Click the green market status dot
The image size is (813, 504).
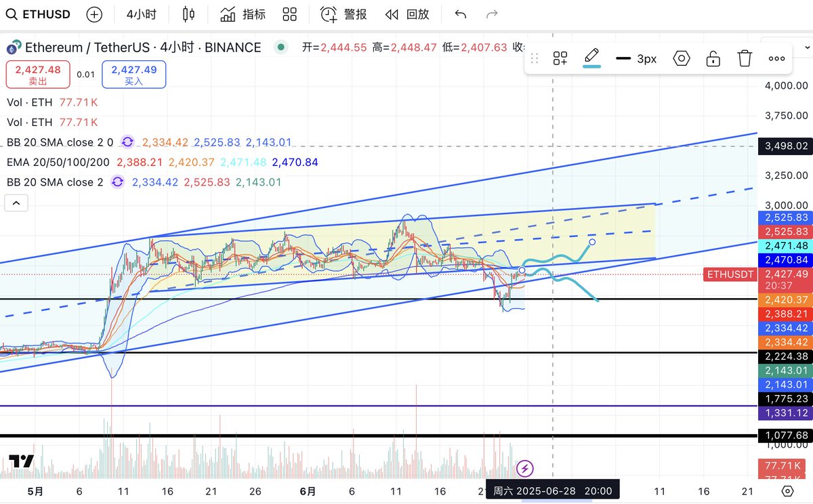click(280, 47)
